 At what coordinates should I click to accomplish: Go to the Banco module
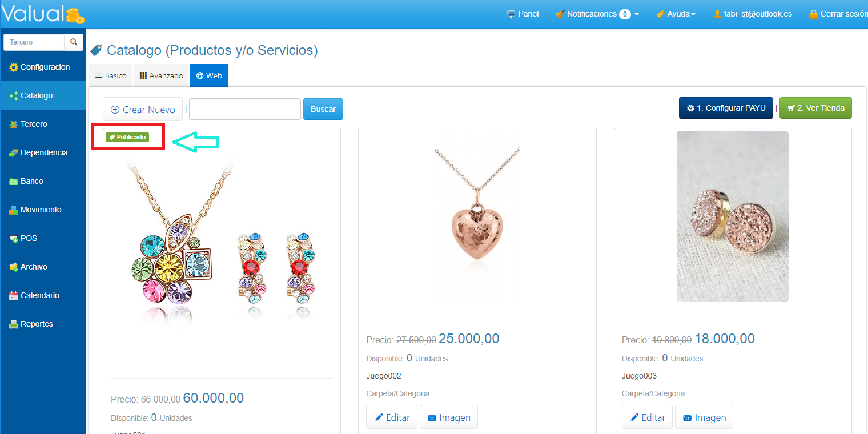click(43, 181)
